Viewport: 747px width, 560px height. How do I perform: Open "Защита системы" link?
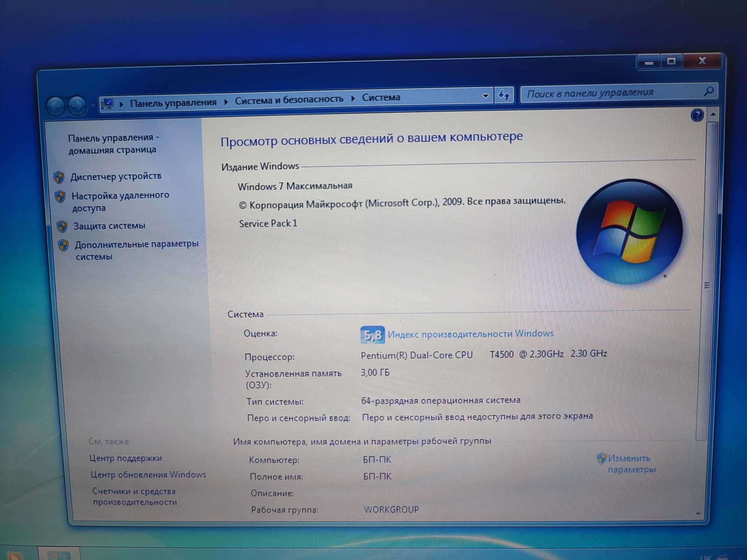(x=109, y=226)
